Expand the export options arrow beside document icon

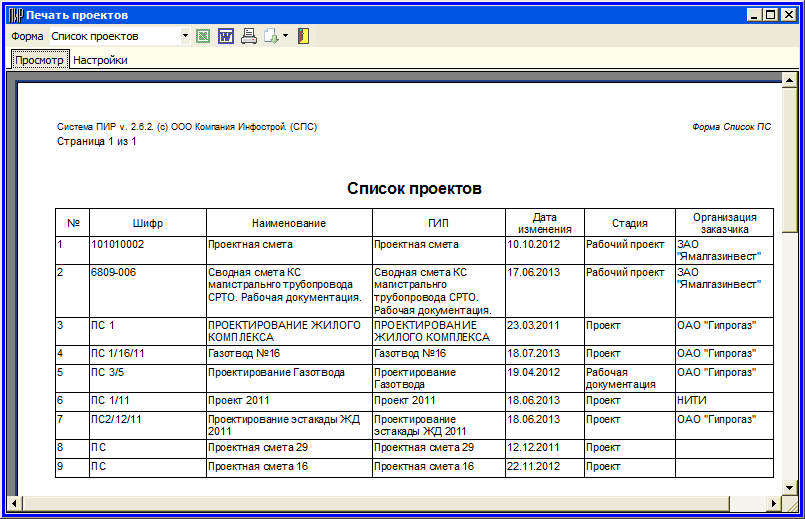pos(285,36)
